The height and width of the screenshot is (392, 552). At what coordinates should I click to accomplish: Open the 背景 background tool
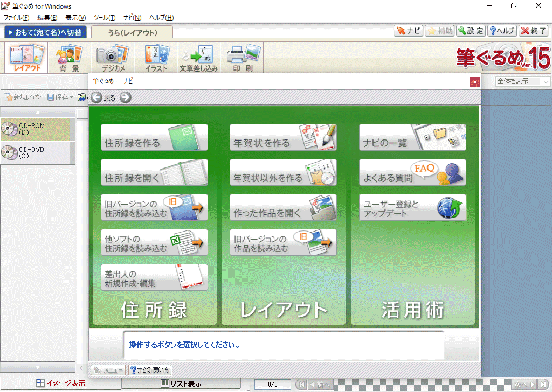(69, 58)
